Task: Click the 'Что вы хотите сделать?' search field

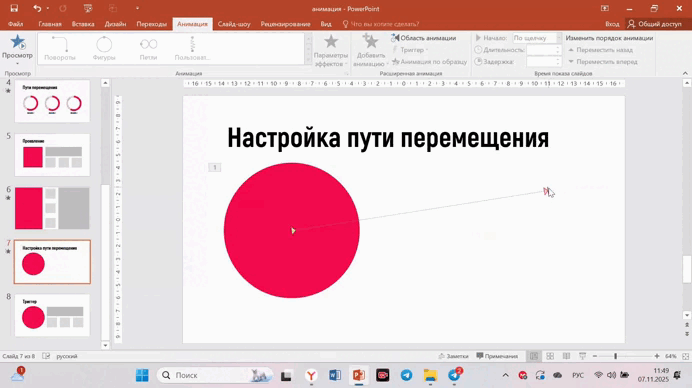Action: 384,24
